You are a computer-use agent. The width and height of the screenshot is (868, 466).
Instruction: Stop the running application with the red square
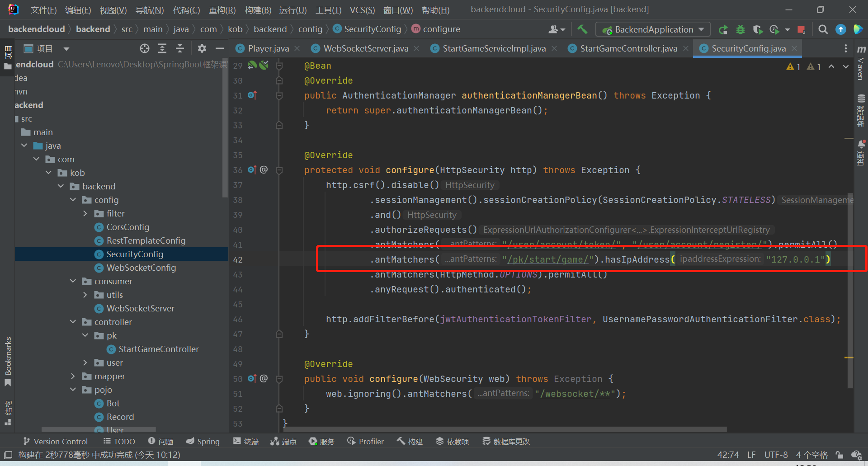tap(801, 29)
